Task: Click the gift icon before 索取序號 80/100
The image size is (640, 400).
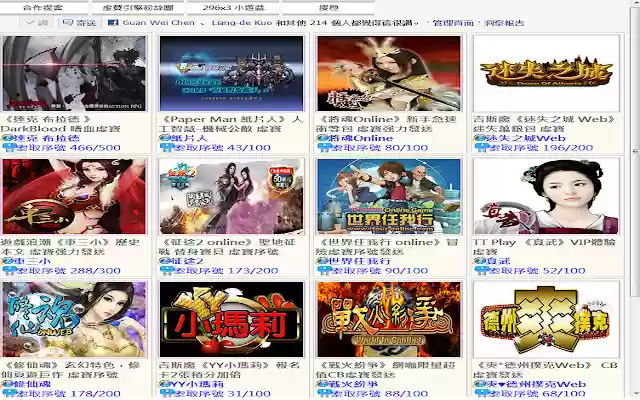Action: 324,148
